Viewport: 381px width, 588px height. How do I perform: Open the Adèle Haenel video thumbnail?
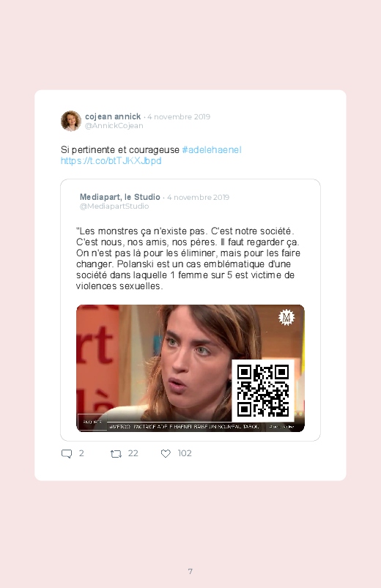pos(190,368)
